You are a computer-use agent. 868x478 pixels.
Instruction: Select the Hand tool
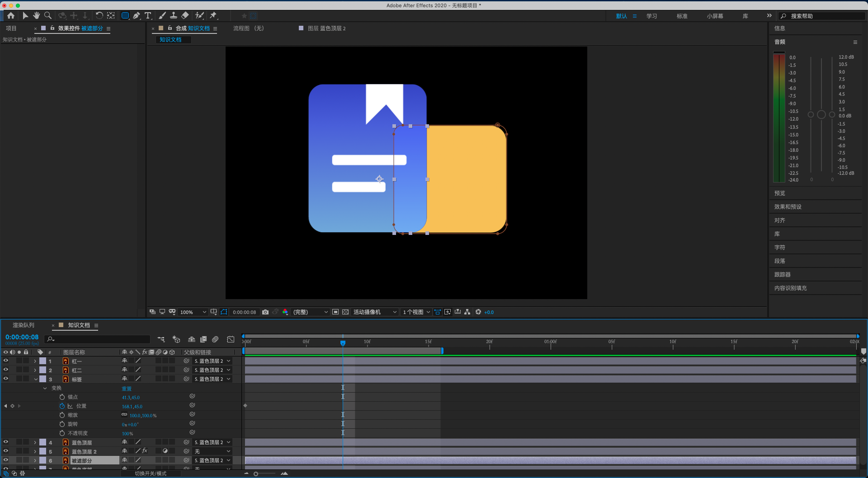(x=36, y=16)
